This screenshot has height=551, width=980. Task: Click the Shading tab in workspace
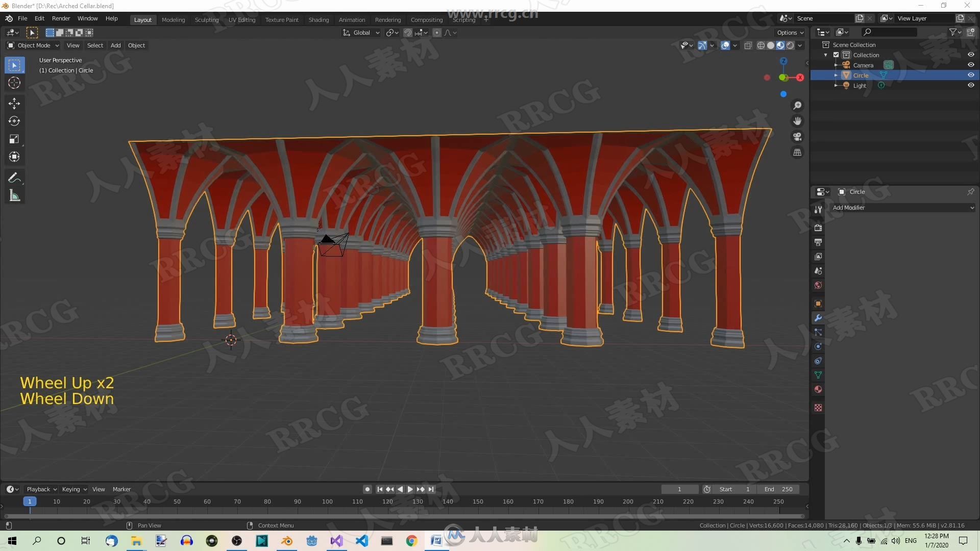click(x=317, y=19)
